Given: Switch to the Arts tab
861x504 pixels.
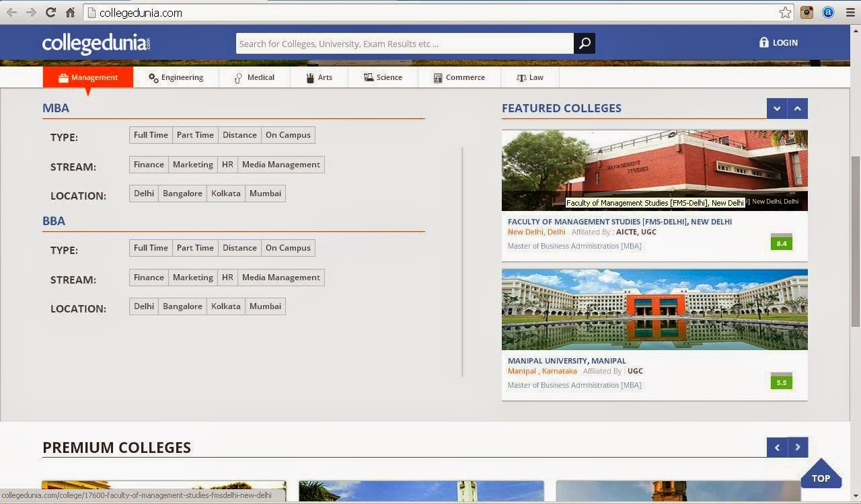Looking at the screenshot, I should tap(319, 77).
